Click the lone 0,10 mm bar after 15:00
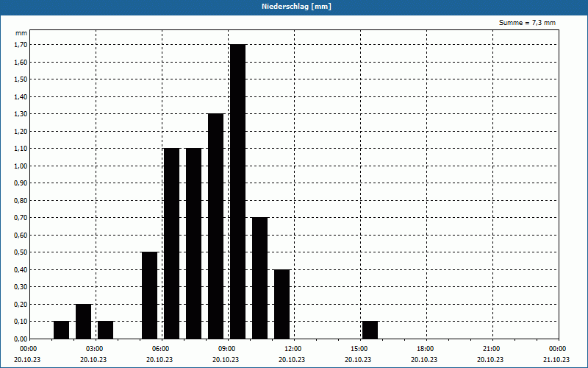The width and height of the screenshot is (588, 368). (x=370, y=330)
